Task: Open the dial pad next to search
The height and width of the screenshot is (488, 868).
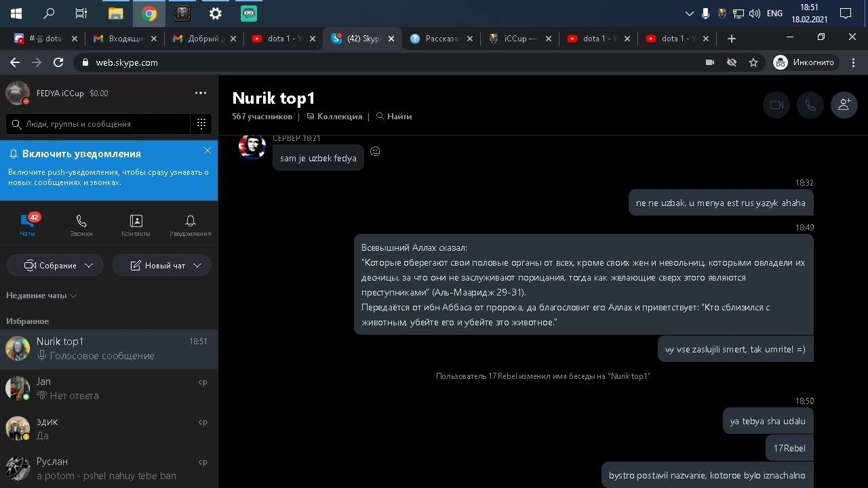Action: (201, 123)
